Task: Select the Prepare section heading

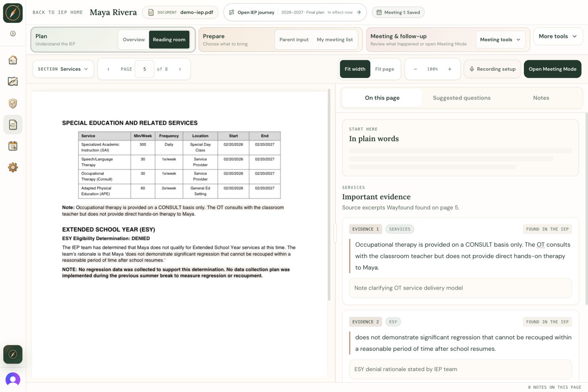Action: 214,36
